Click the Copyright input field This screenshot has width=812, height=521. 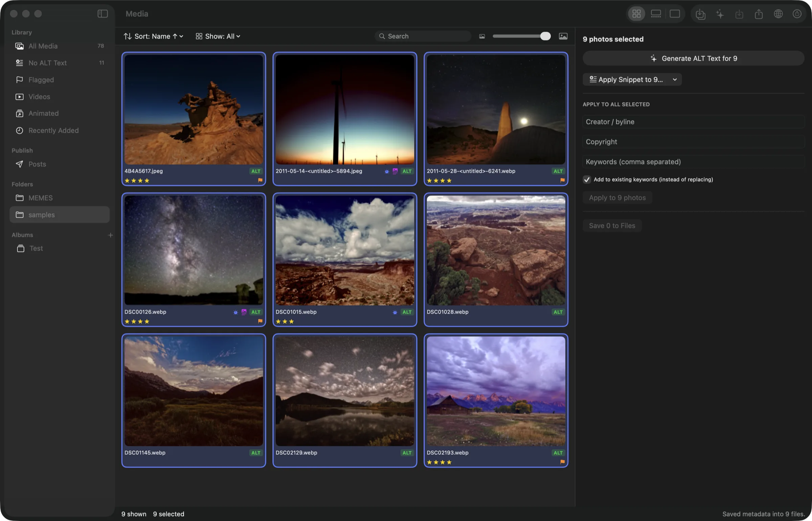pos(693,142)
